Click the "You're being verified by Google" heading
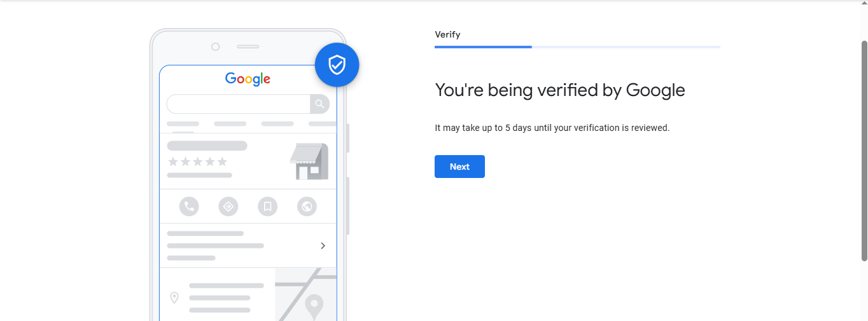This screenshot has height=321, width=868. click(x=559, y=90)
